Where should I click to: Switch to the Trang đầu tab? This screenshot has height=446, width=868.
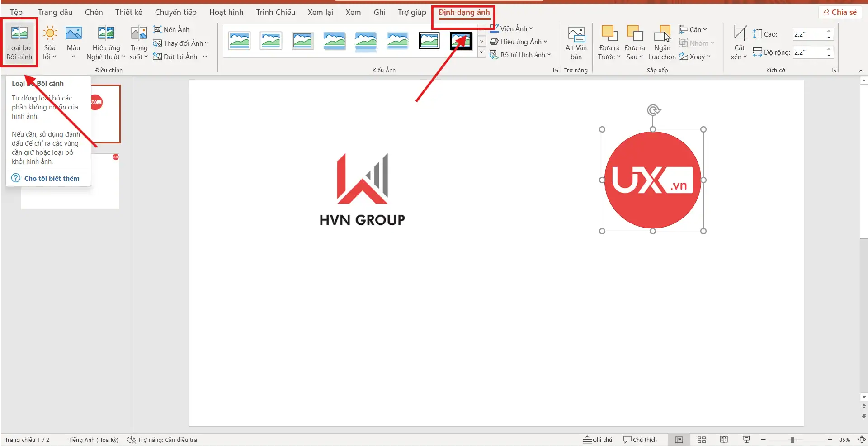point(55,12)
